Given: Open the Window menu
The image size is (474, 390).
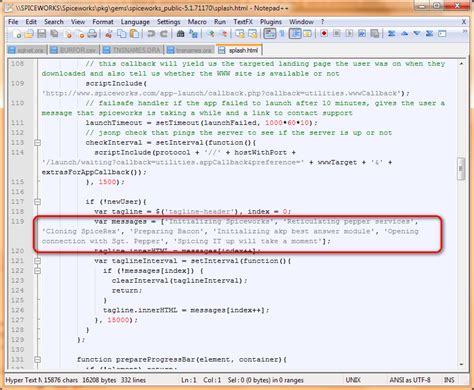Looking at the screenshot, I should click(x=301, y=22).
